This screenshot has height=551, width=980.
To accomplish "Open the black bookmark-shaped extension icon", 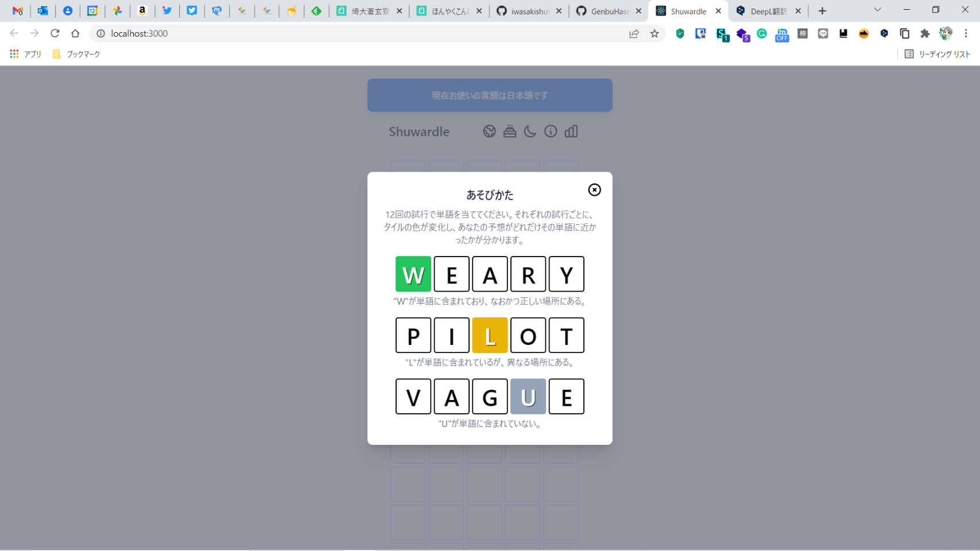I will click(x=843, y=34).
